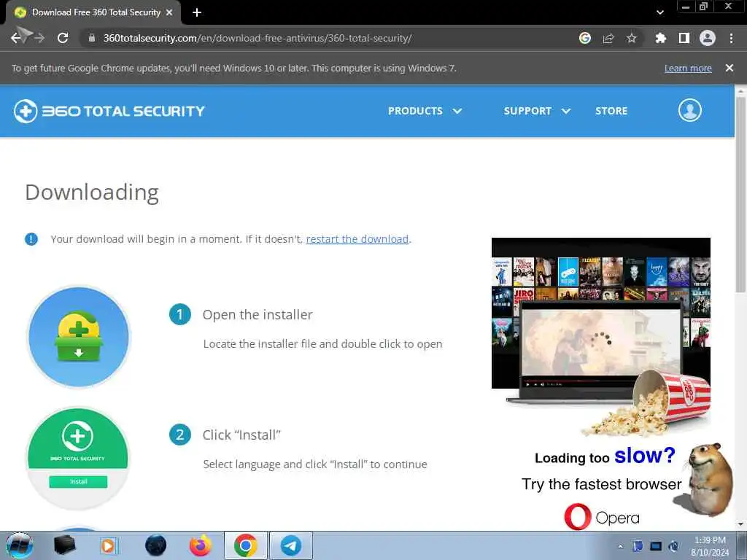Open Firefox from the taskbar
The width and height of the screenshot is (747, 560).
[x=201, y=545]
